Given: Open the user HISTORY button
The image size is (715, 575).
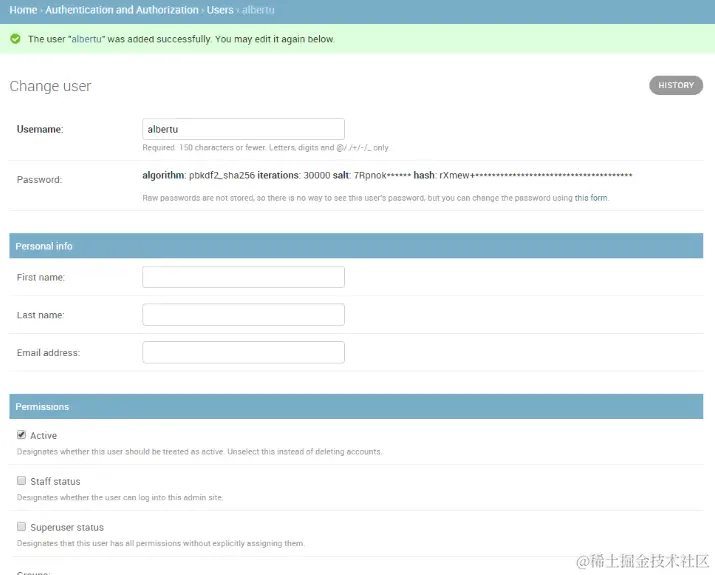Looking at the screenshot, I should pyautogui.click(x=676, y=85).
